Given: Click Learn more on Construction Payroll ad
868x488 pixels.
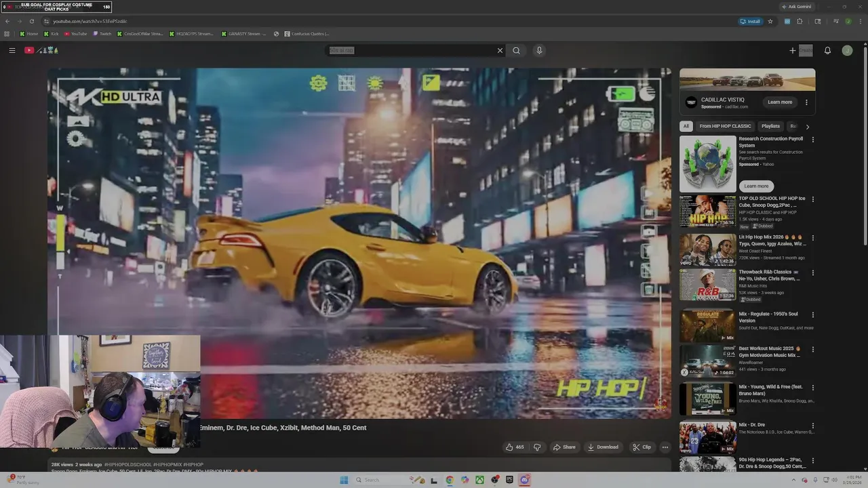Looking at the screenshot, I should coord(756,186).
